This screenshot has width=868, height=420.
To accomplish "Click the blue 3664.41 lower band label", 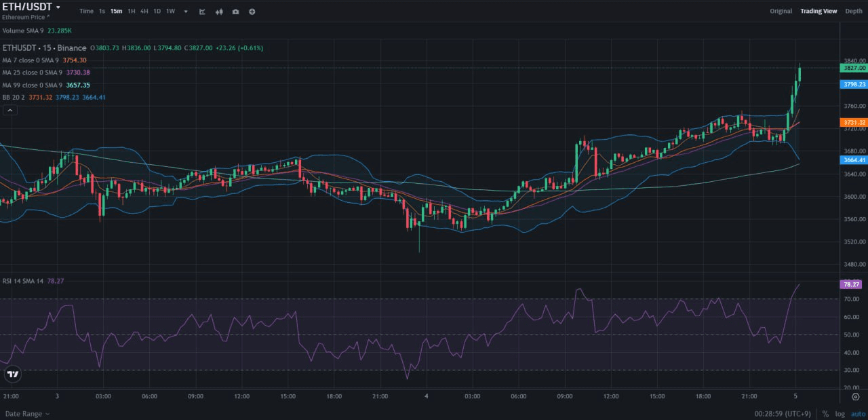I will click(x=853, y=160).
